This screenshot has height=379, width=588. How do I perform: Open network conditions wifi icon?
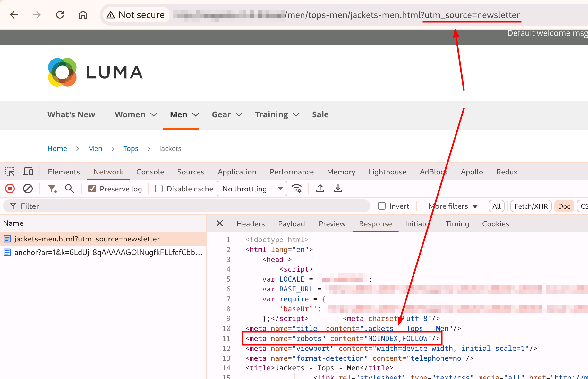pos(297,189)
